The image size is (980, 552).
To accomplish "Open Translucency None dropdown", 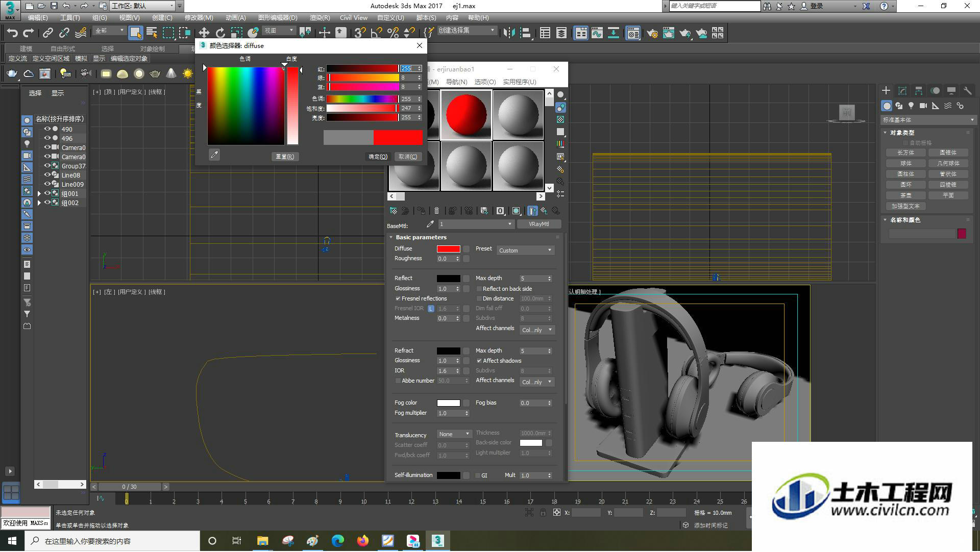I will pyautogui.click(x=454, y=435).
